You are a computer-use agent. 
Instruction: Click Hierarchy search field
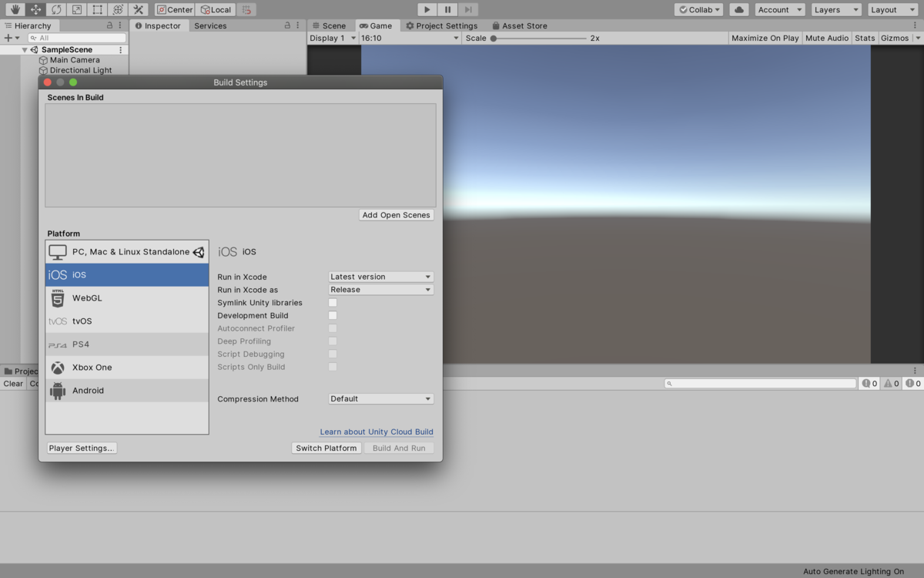(x=76, y=38)
